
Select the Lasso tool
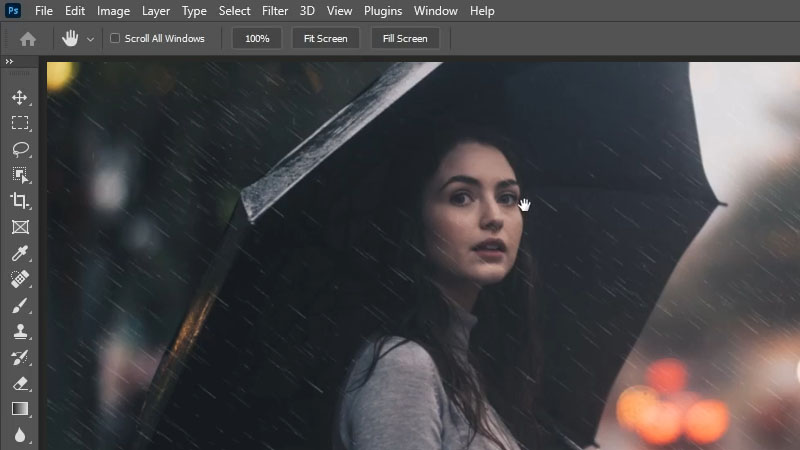[x=20, y=149]
